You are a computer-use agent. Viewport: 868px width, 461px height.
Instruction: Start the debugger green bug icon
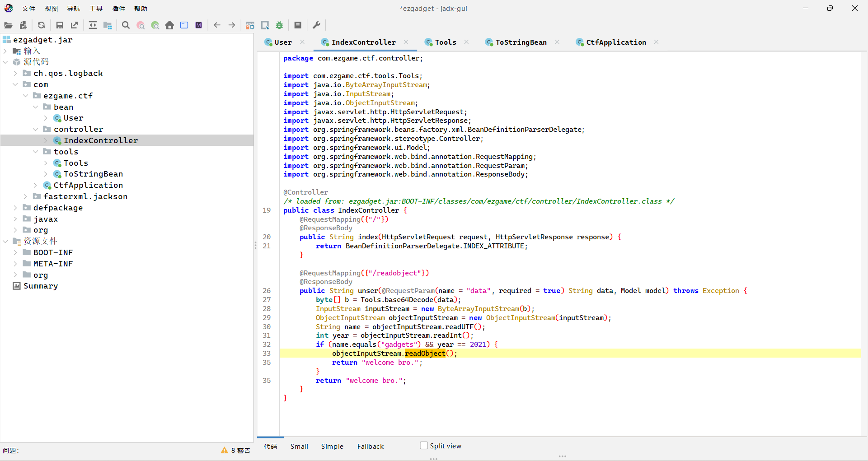click(x=280, y=25)
